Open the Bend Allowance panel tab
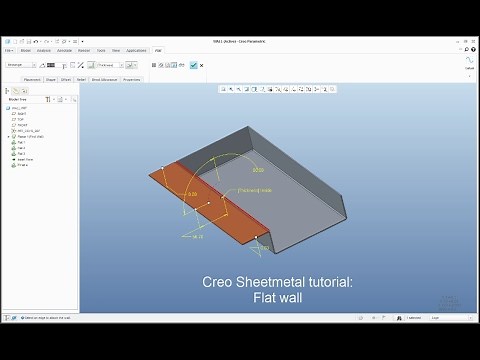Image resolution: width=480 pixels, height=360 pixels. pyautogui.click(x=105, y=80)
